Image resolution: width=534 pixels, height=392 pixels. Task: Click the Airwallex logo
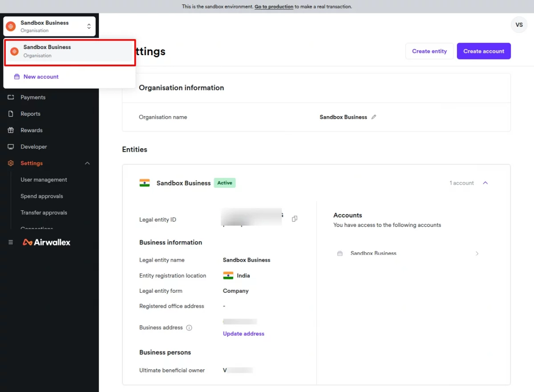click(x=46, y=242)
